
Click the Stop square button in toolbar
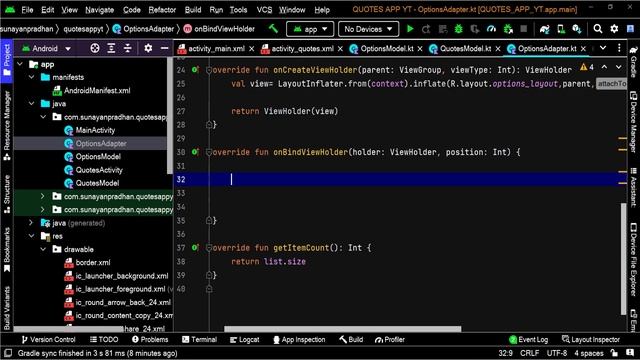pyautogui.click(x=523, y=29)
